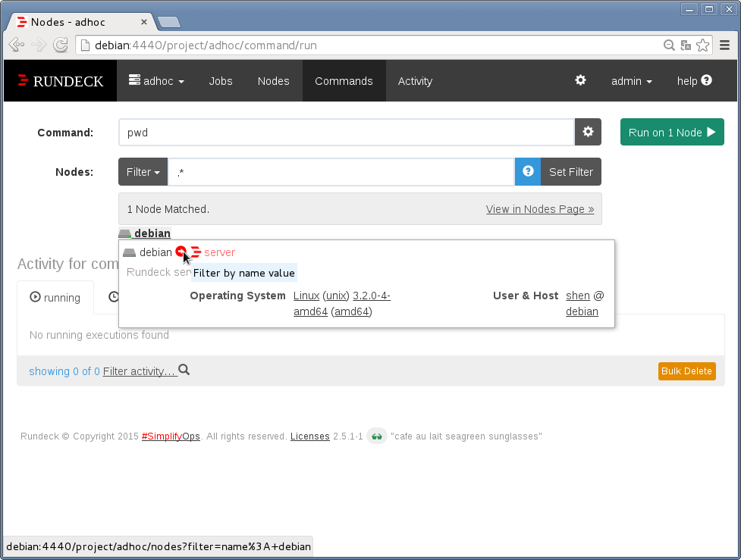Reload the page with refresh icon
This screenshot has height=560, width=741.
pyautogui.click(x=61, y=45)
